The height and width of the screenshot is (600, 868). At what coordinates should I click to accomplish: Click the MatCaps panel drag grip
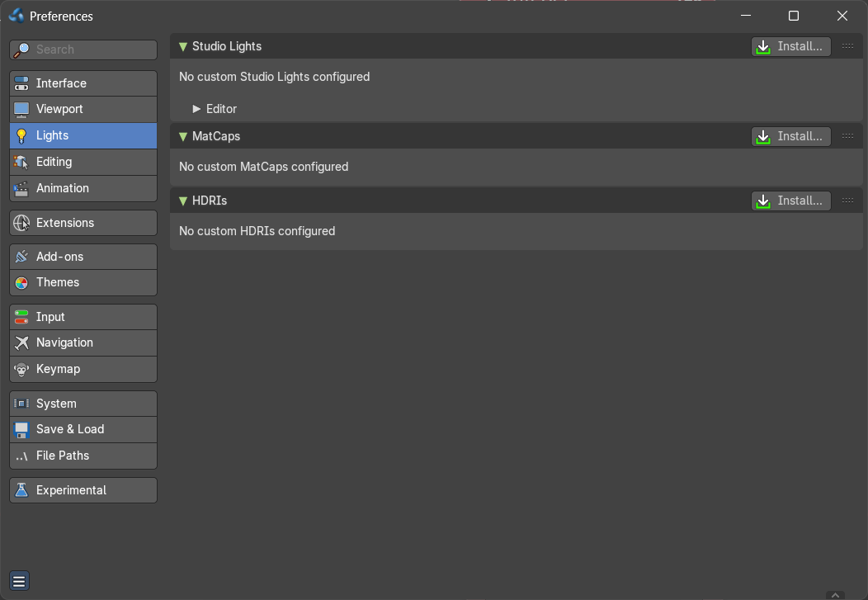pyautogui.click(x=847, y=136)
